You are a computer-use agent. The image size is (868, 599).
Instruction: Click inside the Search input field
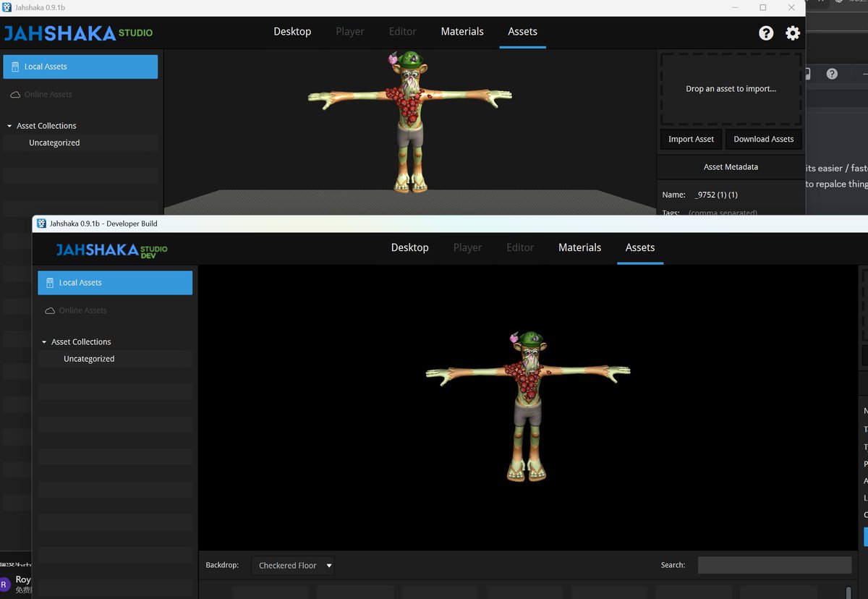click(x=774, y=564)
